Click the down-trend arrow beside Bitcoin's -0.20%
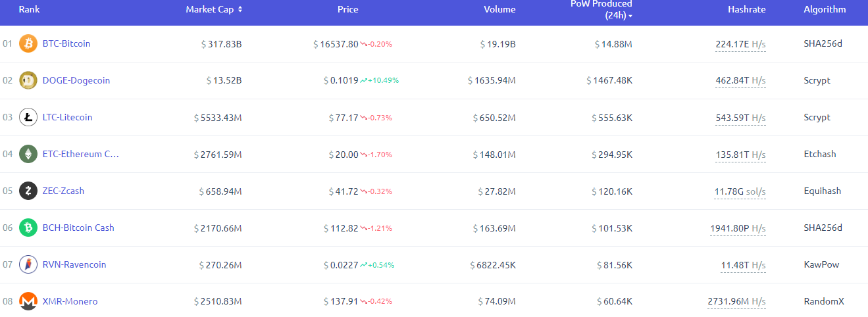 point(364,44)
